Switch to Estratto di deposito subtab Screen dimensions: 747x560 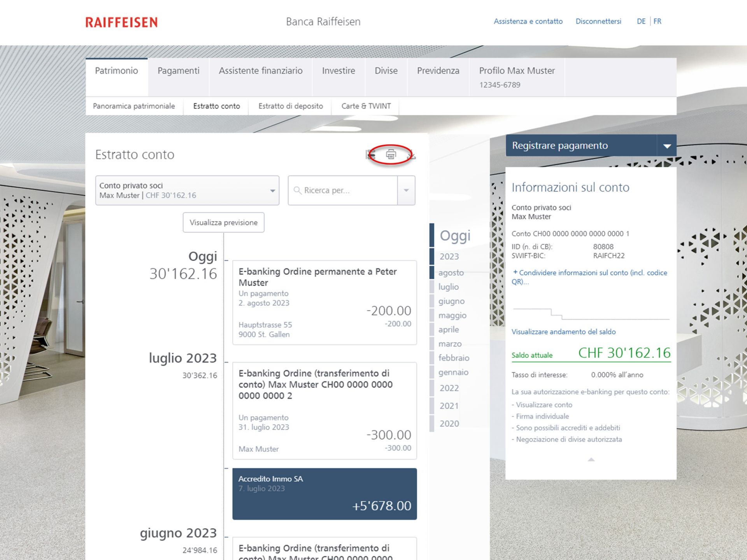coord(290,106)
